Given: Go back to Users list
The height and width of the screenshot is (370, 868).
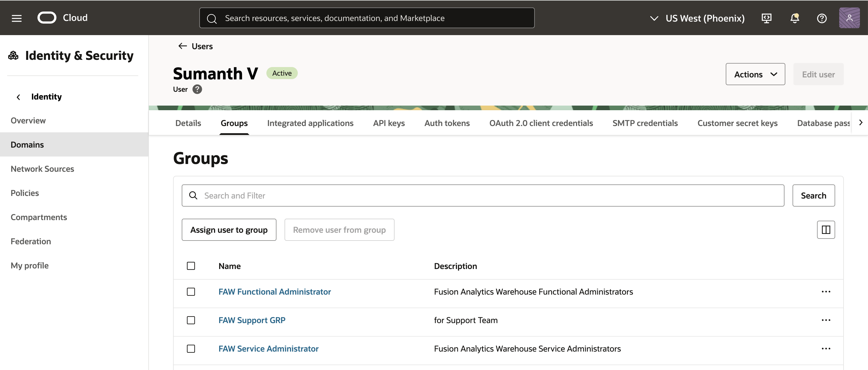Looking at the screenshot, I should 202,46.
